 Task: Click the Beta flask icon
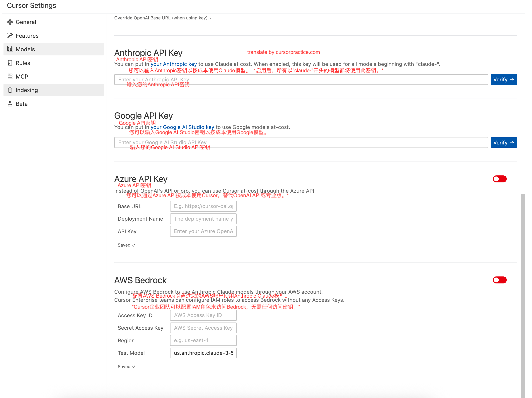coord(10,104)
